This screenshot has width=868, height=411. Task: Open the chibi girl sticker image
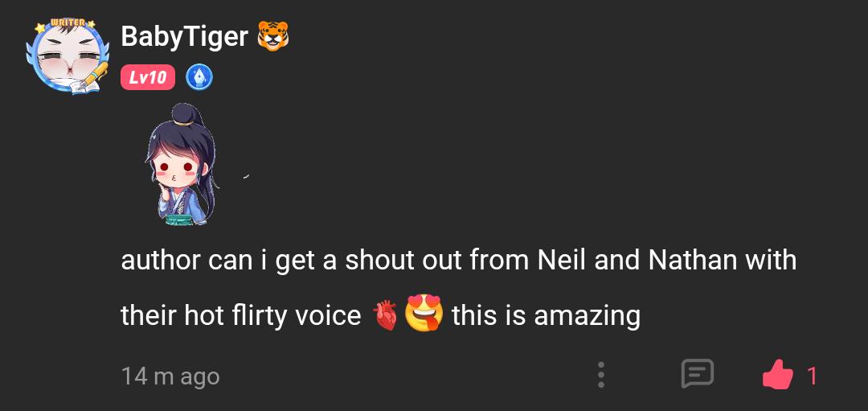pyautogui.click(x=182, y=165)
